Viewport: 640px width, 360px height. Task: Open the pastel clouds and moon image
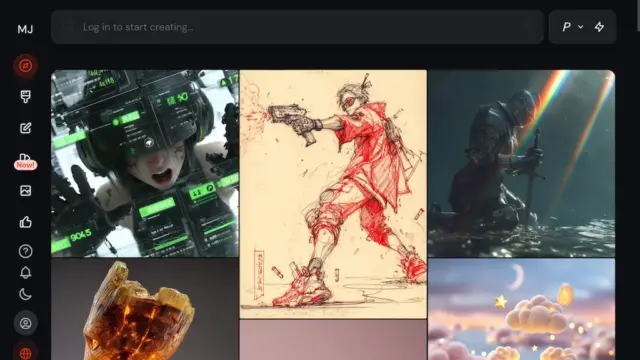[x=521, y=309]
